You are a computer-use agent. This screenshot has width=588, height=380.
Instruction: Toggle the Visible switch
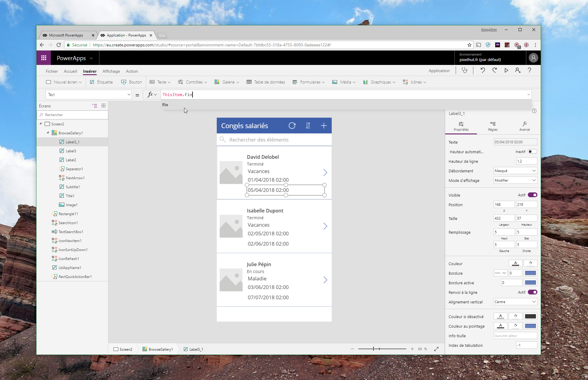pyautogui.click(x=532, y=195)
